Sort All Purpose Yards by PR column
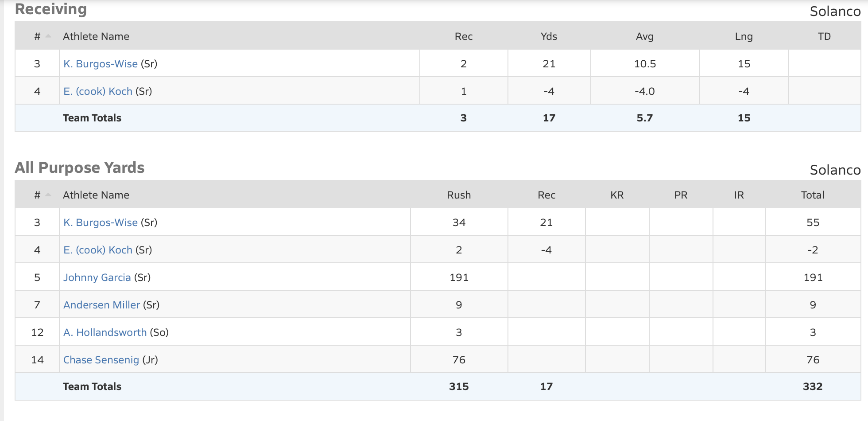 click(681, 195)
